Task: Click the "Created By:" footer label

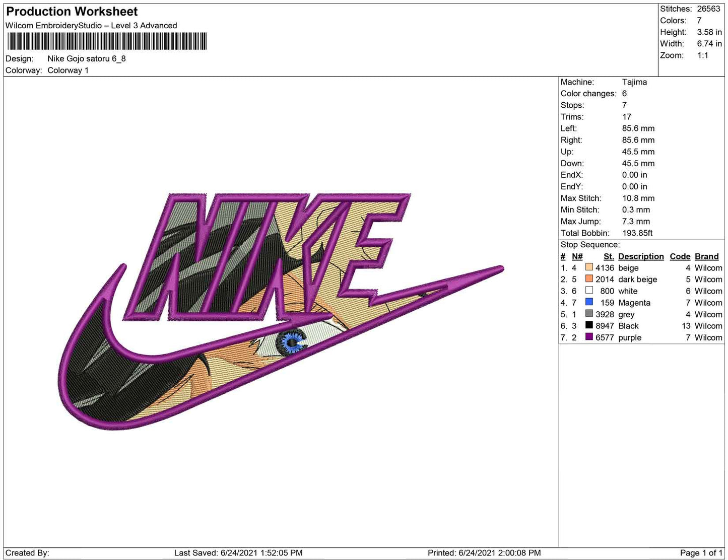Action: click(x=27, y=552)
